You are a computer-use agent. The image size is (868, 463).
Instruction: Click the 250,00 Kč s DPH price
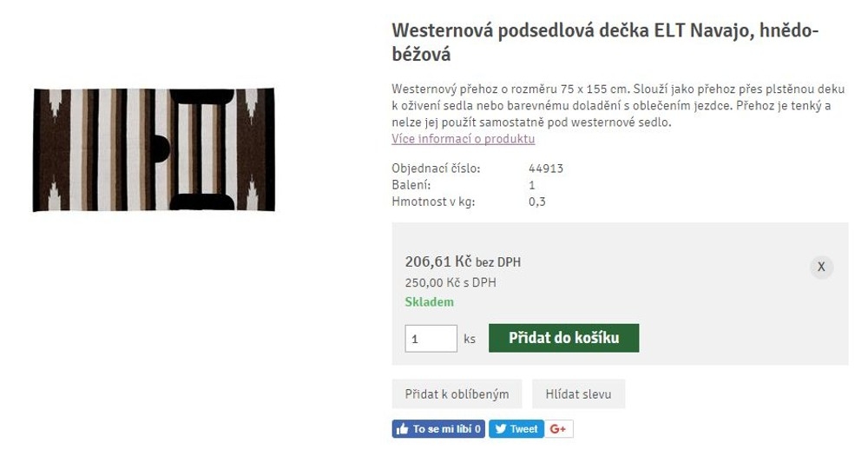[450, 282]
